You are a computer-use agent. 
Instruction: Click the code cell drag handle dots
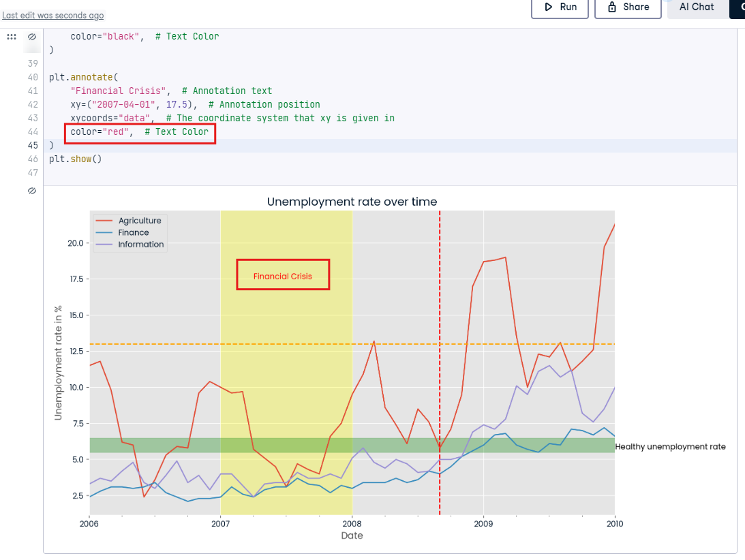coord(12,37)
